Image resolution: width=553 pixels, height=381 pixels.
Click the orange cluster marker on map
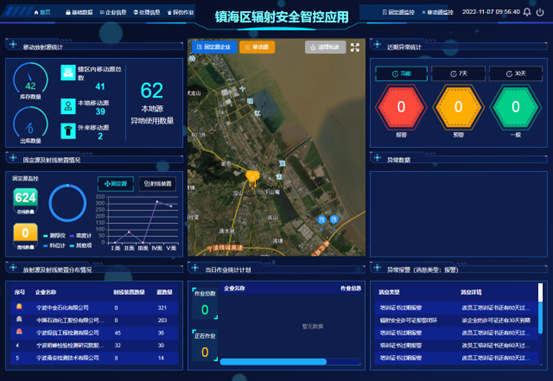pos(253,177)
